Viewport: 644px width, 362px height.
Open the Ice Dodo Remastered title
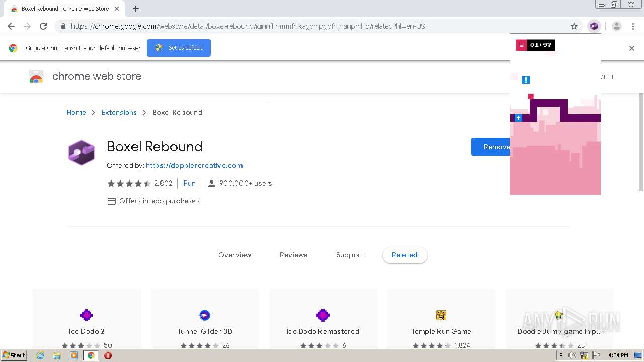click(323, 331)
